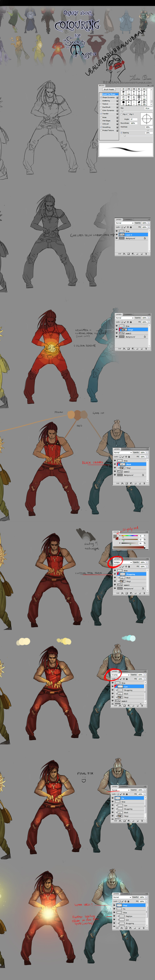Viewport: 155px width, 980px height.
Task: Click new layer icon in Layer 3 highlighted panel
Action: [x=142, y=254]
